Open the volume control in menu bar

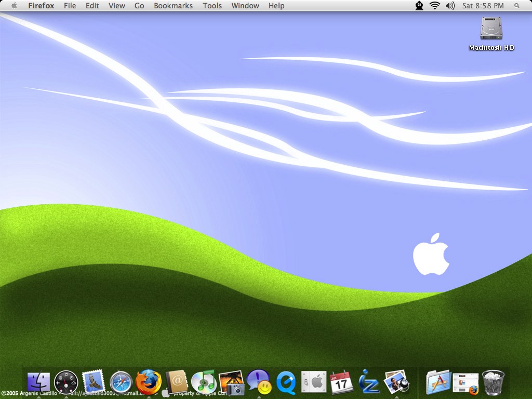click(x=450, y=5)
